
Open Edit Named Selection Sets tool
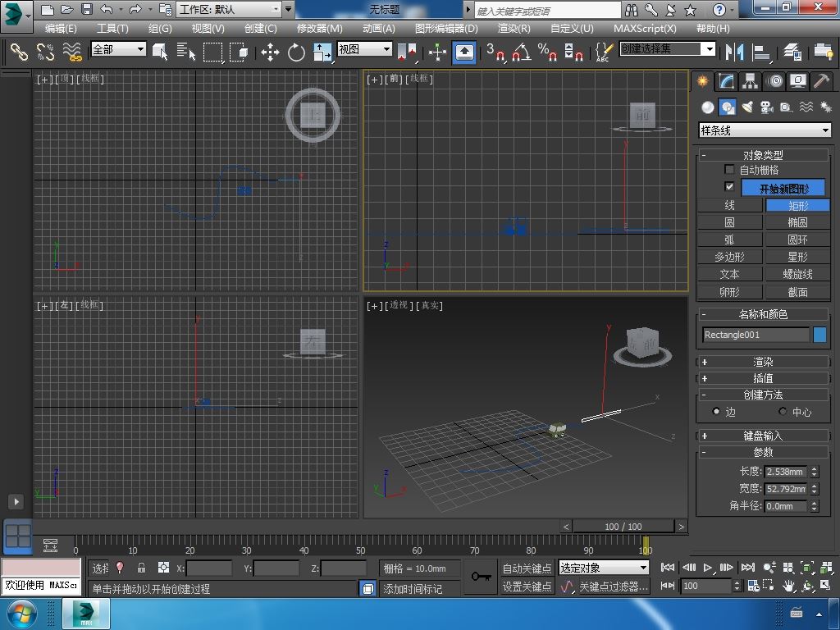(x=604, y=52)
